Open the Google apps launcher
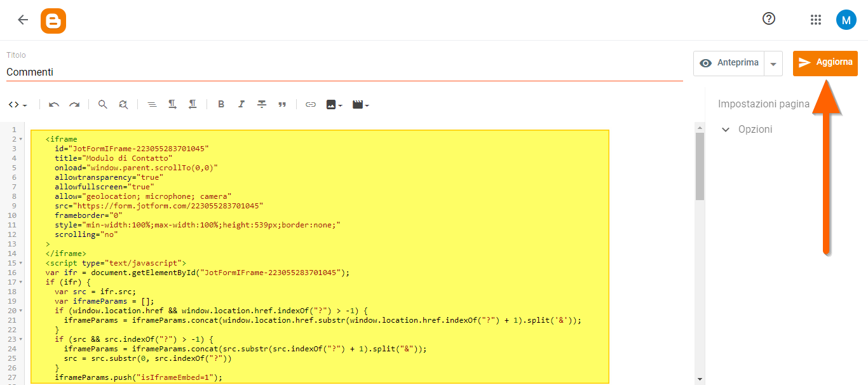Image resolution: width=868 pixels, height=385 pixels. (816, 19)
